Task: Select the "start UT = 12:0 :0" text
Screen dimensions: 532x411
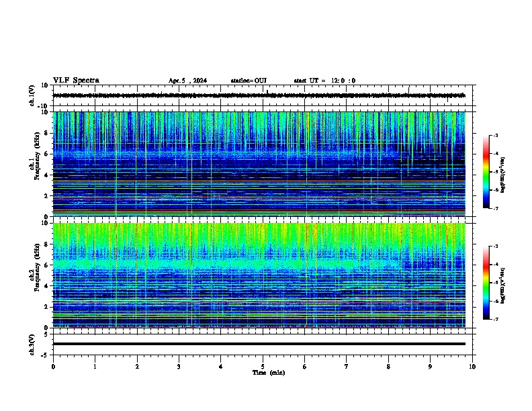Action: [324, 81]
